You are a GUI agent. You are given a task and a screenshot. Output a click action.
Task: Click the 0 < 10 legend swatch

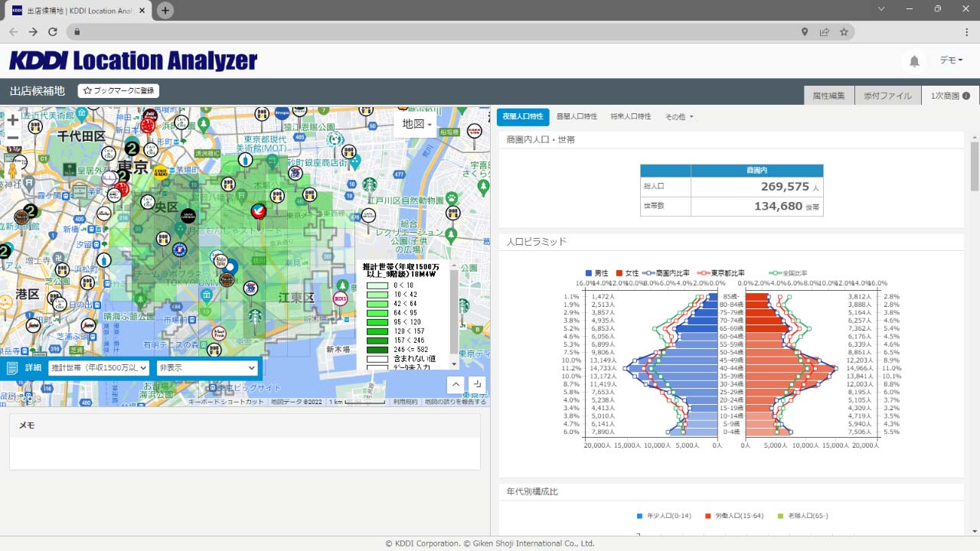pos(377,285)
